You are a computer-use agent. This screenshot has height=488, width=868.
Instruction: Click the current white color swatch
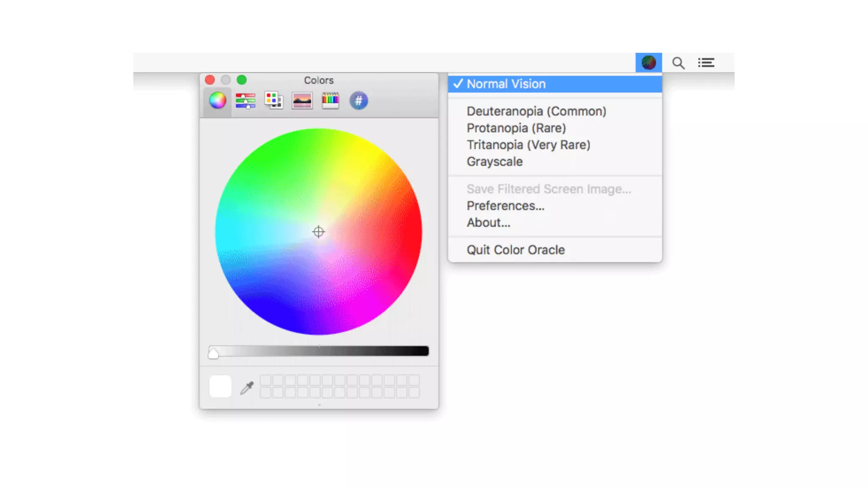click(x=220, y=386)
